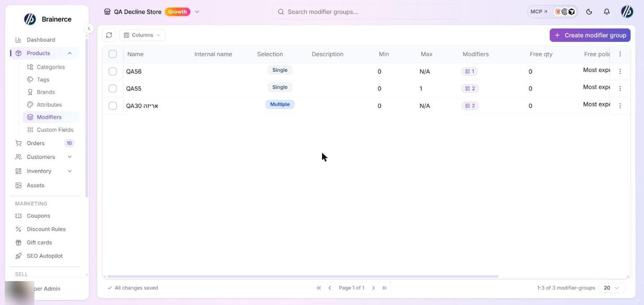Open the Columns dropdown
644x305 pixels.
[x=142, y=35]
